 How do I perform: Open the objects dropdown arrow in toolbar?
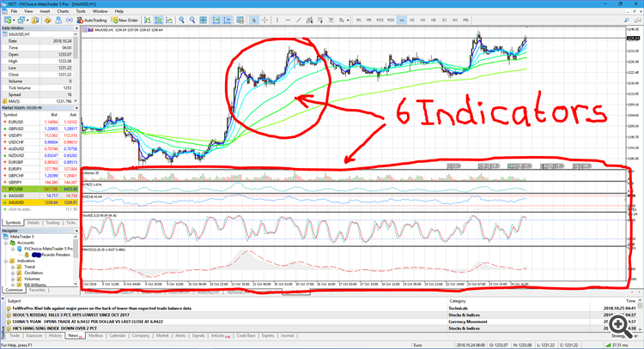(x=348, y=20)
